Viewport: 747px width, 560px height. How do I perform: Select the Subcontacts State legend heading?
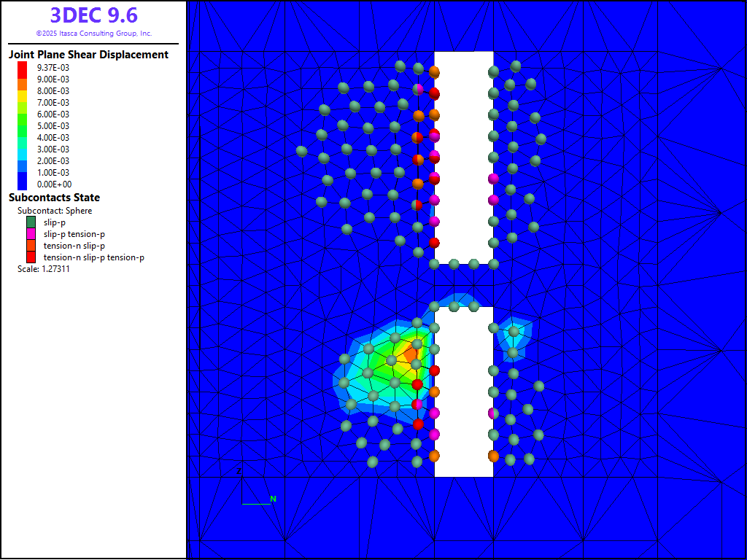click(x=54, y=198)
